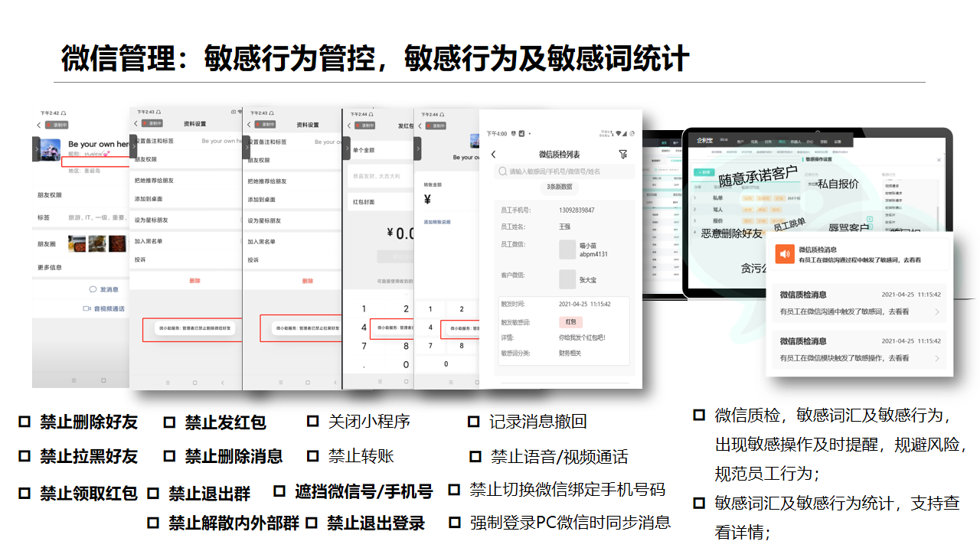Click the 员工微信 avatar for 喵小苗
The image size is (980, 551).
pyautogui.click(x=567, y=249)
